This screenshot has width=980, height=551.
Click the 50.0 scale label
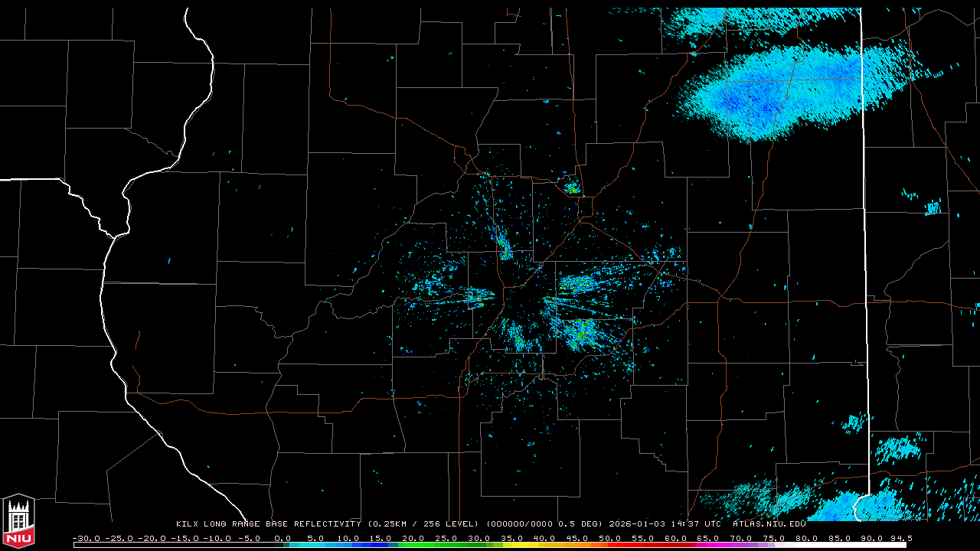[x=610, y=538]
